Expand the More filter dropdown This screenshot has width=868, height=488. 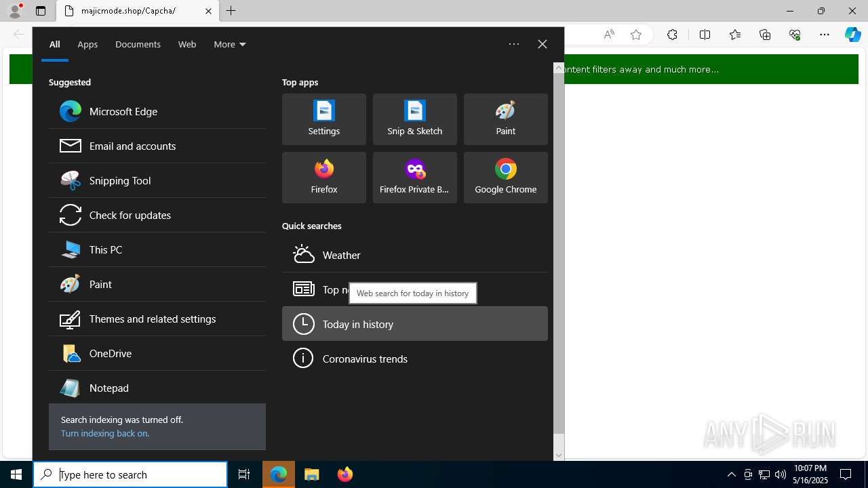230,44
